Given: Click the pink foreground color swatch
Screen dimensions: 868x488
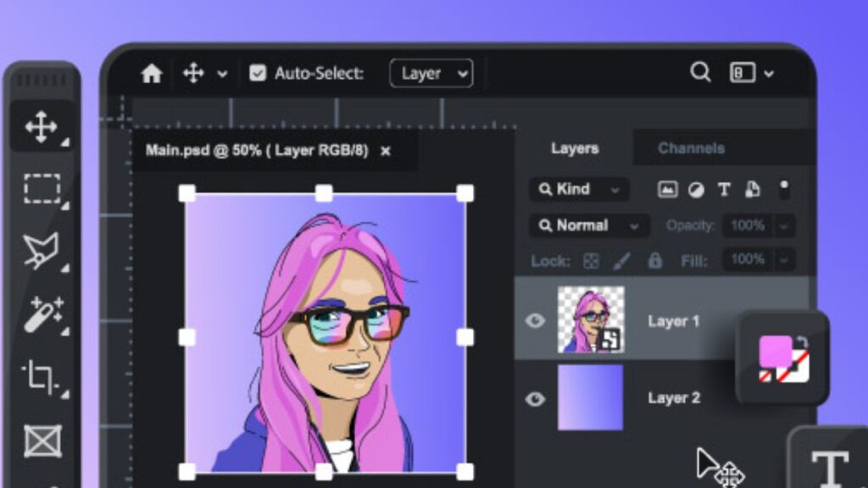Looking at the screenshot, I should coord(775,352).
